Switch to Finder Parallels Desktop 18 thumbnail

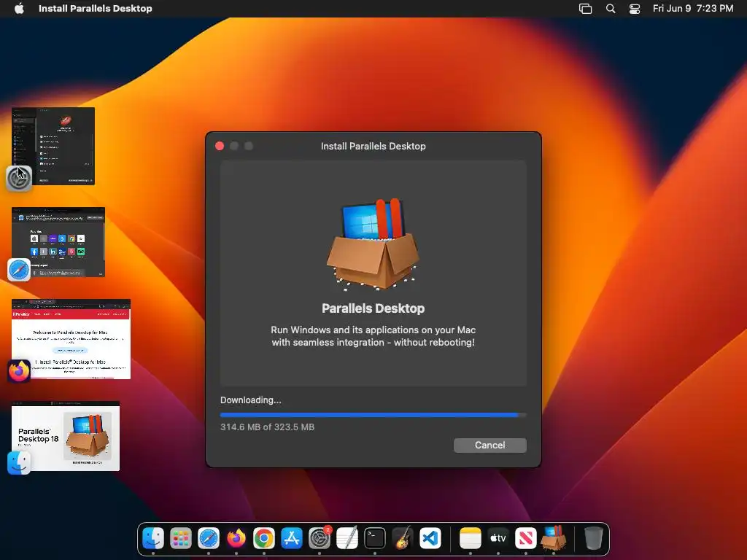66,436
